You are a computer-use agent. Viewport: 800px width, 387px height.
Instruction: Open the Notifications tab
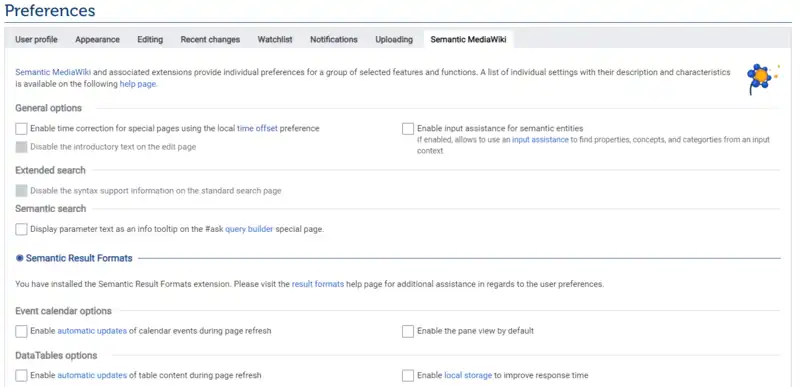point(334,39)
